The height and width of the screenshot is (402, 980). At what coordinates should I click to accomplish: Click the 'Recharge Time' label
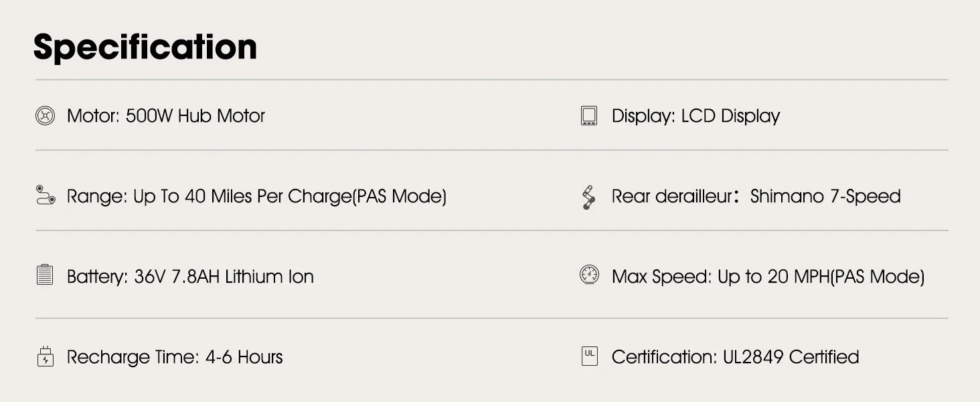coord(133,357)
